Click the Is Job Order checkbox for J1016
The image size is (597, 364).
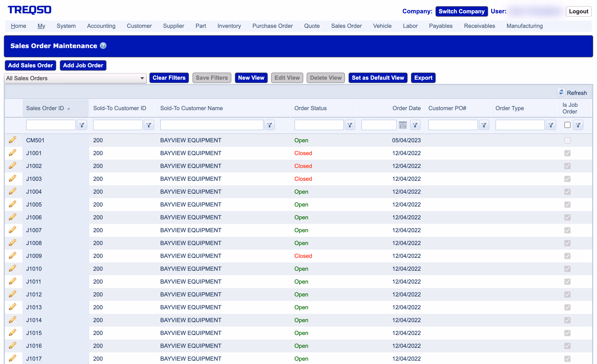[567, 346]
